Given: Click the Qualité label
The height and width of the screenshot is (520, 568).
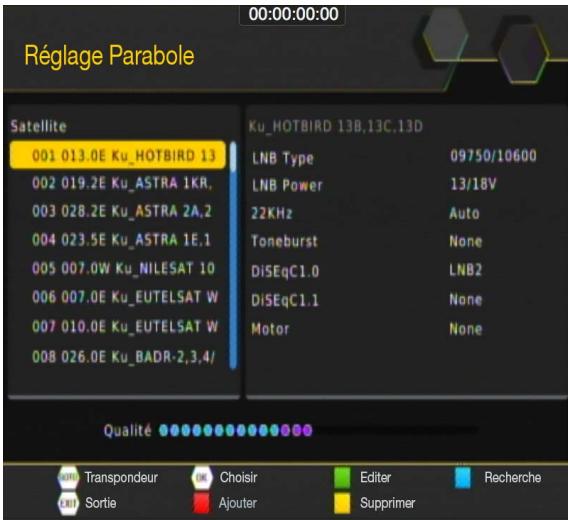Looking at the screenshot, I should pyautogui.click(x=128, y=430).
